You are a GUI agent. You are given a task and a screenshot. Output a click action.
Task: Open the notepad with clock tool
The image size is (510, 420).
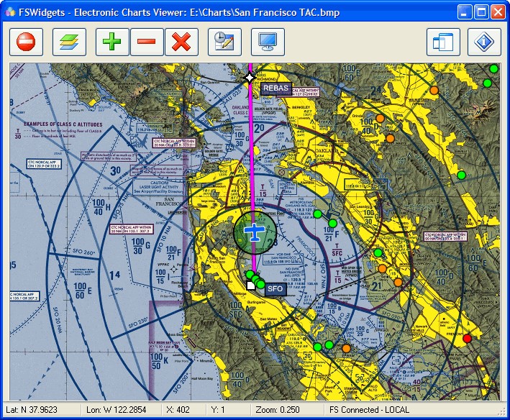[224, 42]
